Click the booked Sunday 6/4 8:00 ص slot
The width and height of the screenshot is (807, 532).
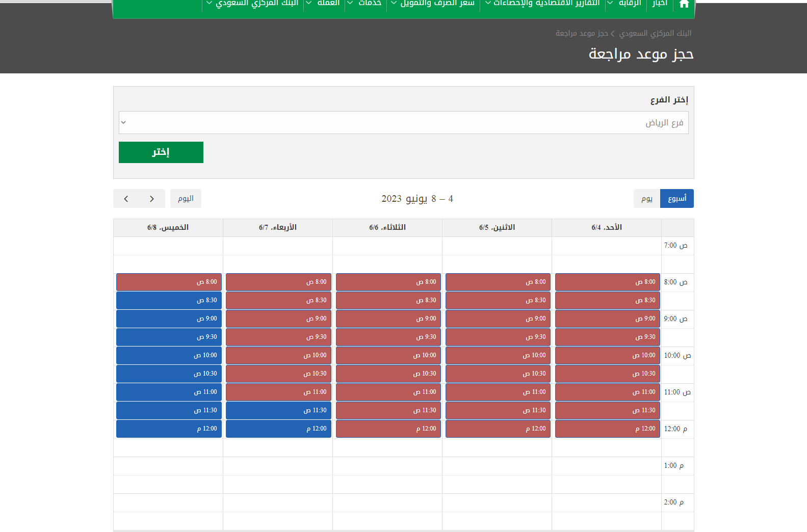[x=608, y=282]
